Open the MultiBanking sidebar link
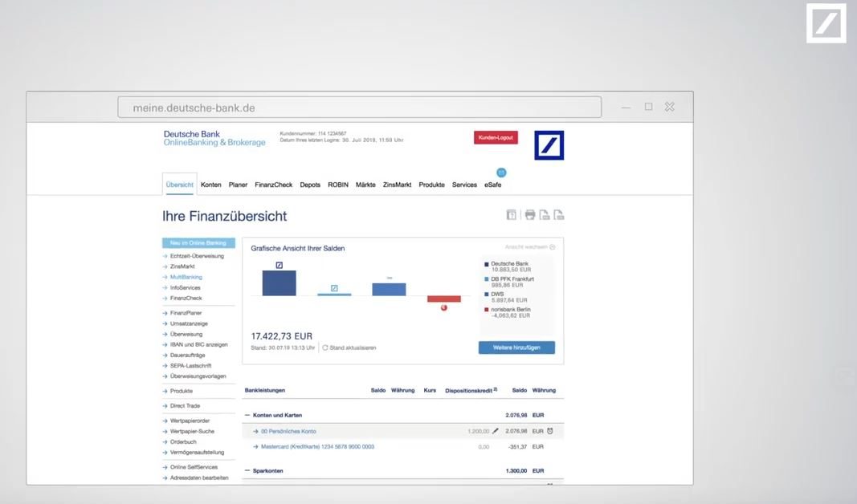This screenshot has height=504, width=857. (x=186, y=277)
